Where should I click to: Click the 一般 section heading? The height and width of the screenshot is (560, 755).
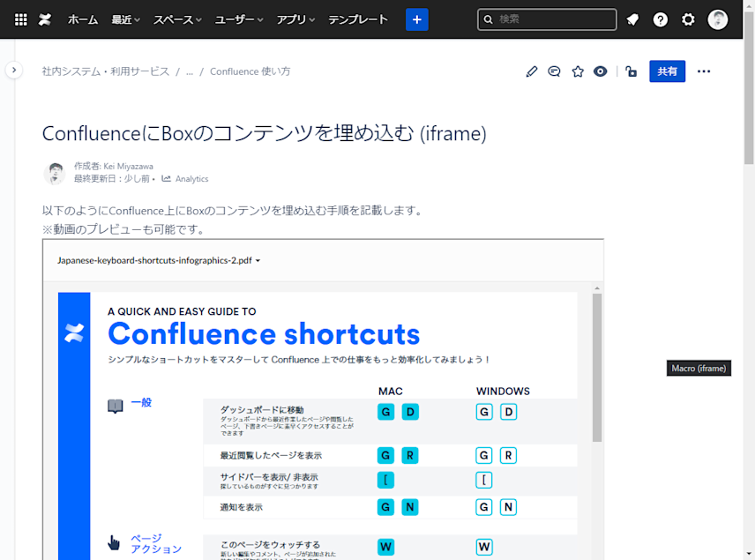click(x=141, y=402)
